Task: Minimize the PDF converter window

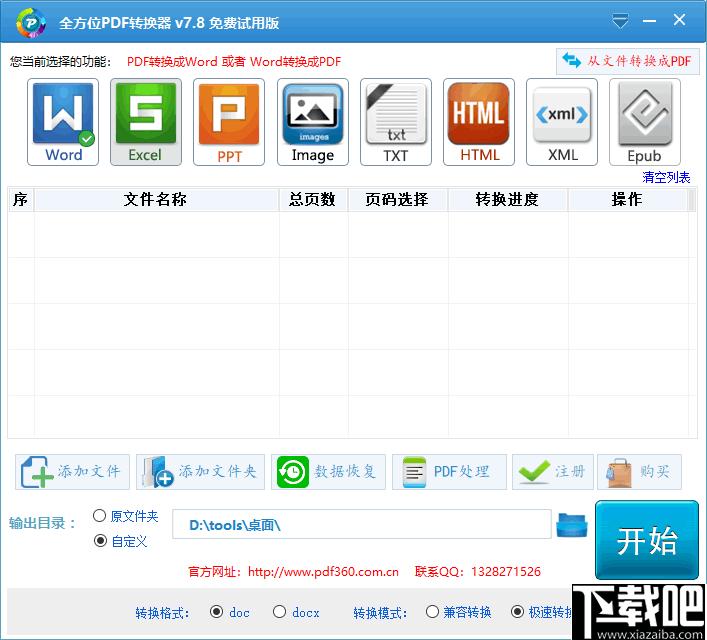Action: click(x=649, y=21)
